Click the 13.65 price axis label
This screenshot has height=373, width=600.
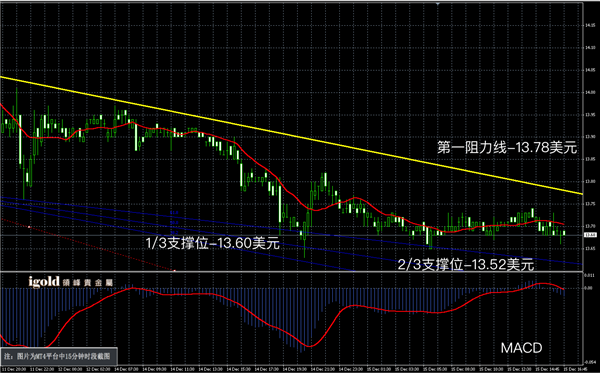click(x=590, y=248)
